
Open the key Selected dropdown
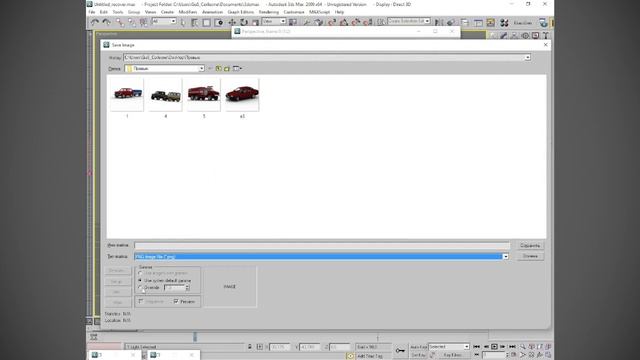(x=449, y=347)
